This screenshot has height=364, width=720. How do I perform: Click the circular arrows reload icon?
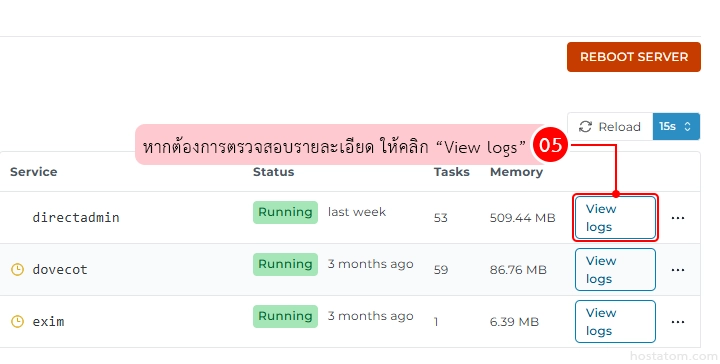pos(585,127)
